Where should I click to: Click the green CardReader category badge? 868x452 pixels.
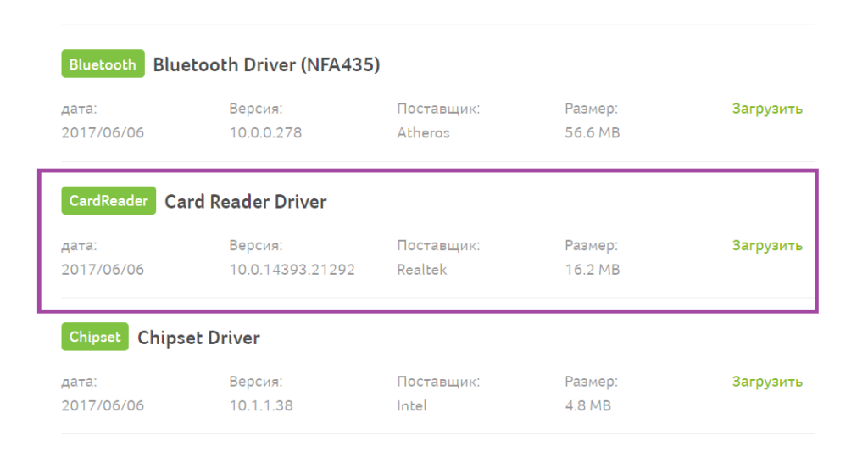click(108, 201)
